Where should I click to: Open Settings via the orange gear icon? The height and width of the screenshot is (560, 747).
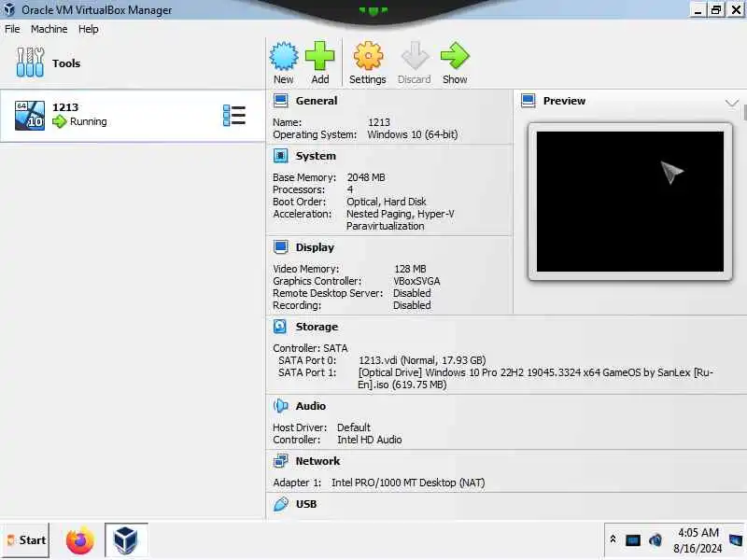[368, 56]
